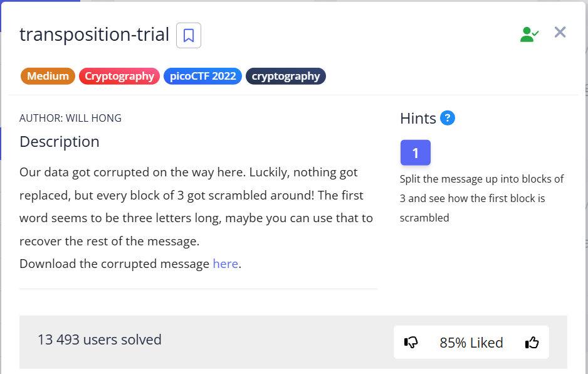Click the hint text about blocks of 3
Screen dimensions: 588x374
(481, 198)
